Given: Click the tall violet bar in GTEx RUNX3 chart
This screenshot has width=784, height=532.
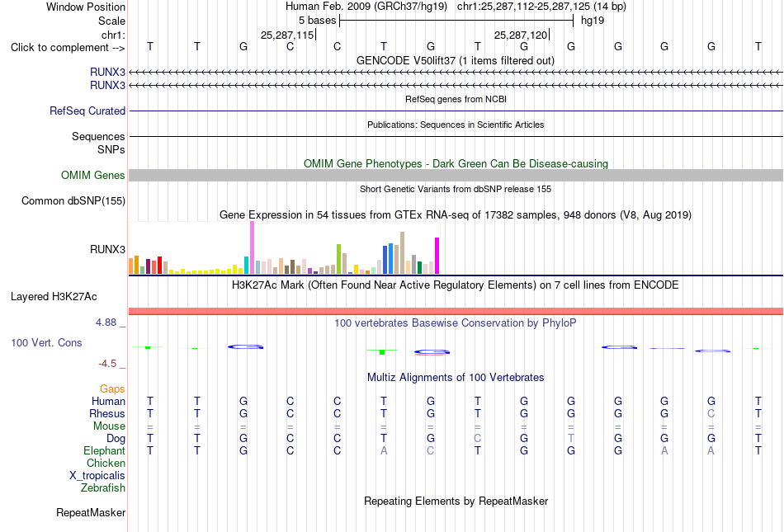Looking at the screenshot, I should click(252, 247).
